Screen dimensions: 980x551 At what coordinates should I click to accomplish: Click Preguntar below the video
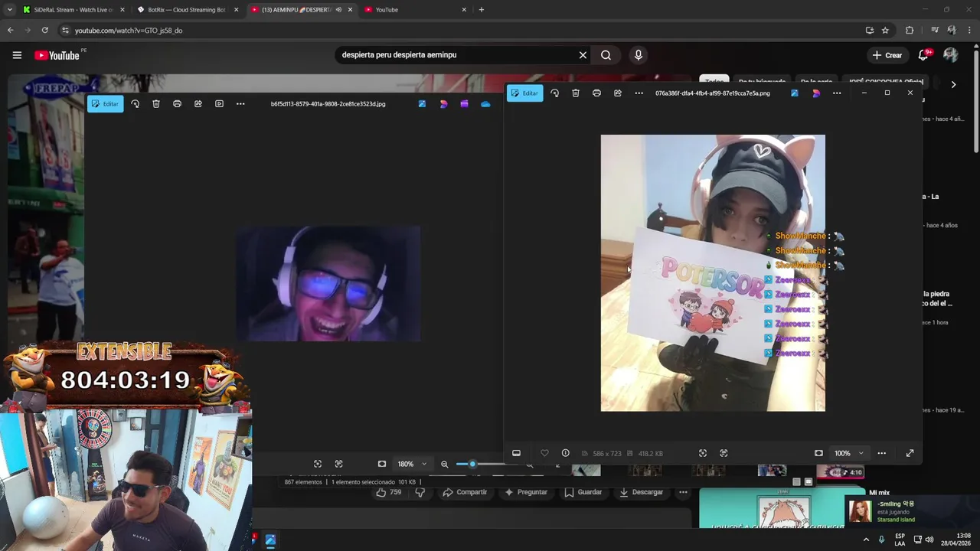pyautogui.click(x=526, y=492)
